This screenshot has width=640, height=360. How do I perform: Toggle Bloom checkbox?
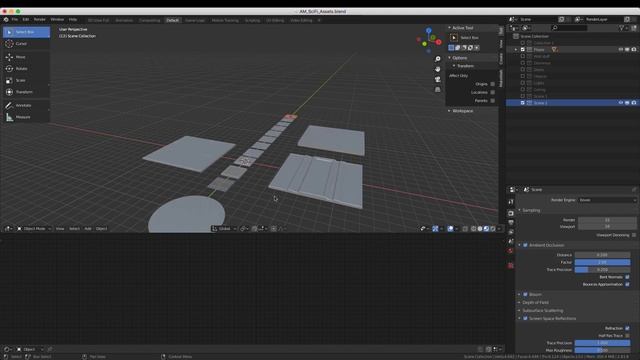click(525, 294)
